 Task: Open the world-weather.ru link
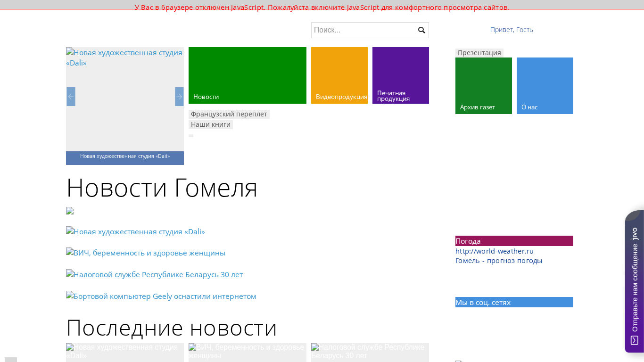pyautogui.click(x=494, y=251)
